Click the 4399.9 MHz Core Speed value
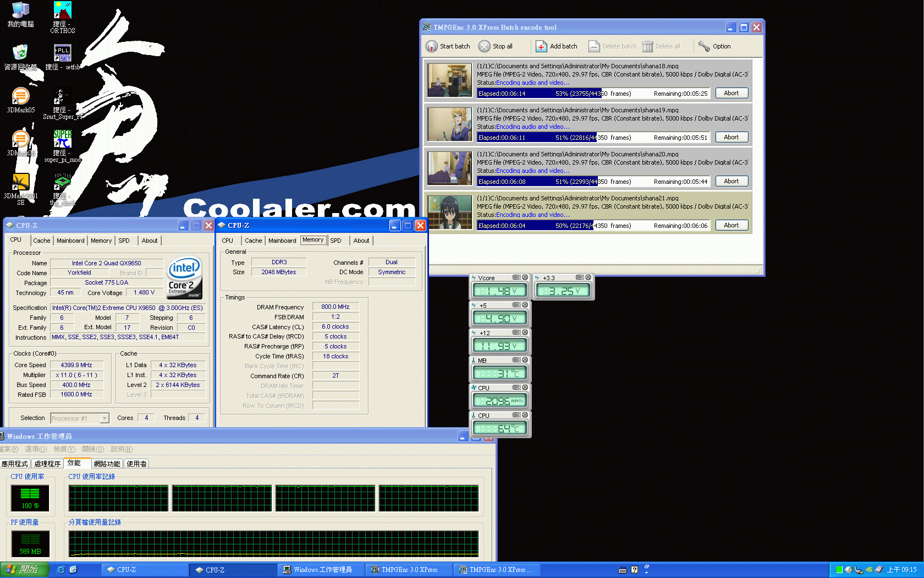Image resolution: width=924 pixels, height=578 pixels. point(76,365)
